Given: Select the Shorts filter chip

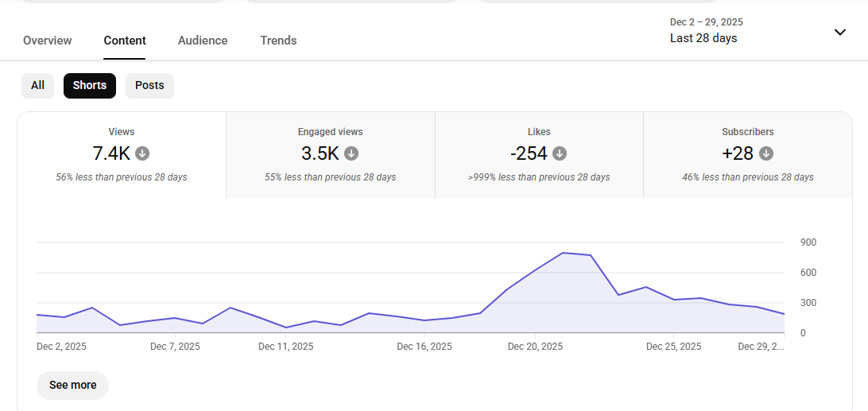Looking at the screenshot, I should coord(90,86).
